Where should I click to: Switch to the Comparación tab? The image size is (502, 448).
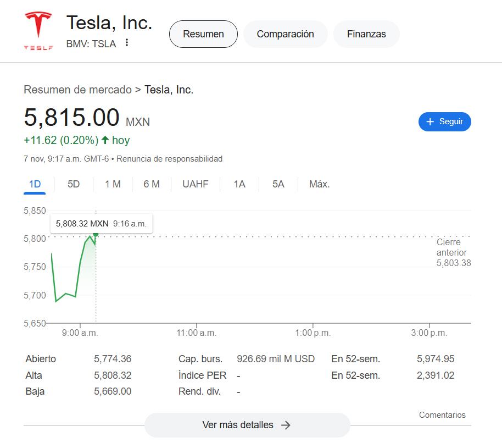pyautogui.click(x=285, y=34)
